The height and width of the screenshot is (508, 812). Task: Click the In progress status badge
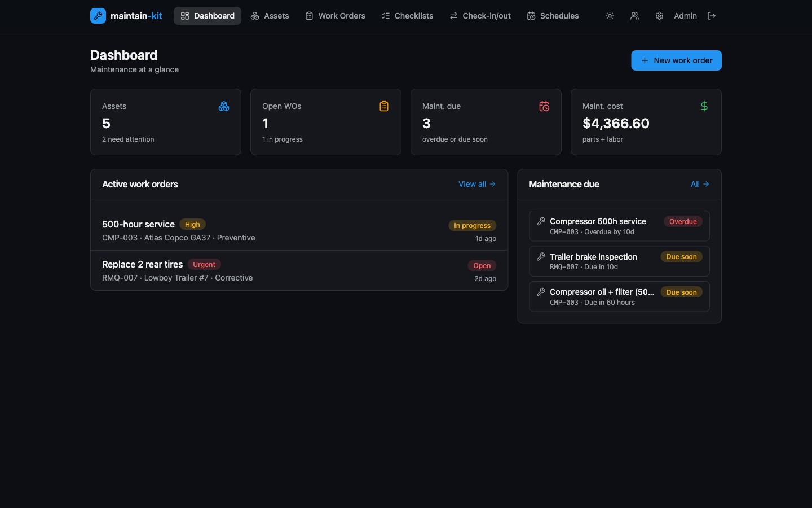click(473, 225)
